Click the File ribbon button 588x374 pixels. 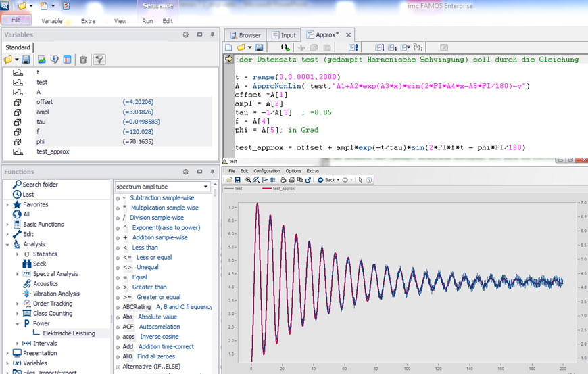(x=16, y=20)
